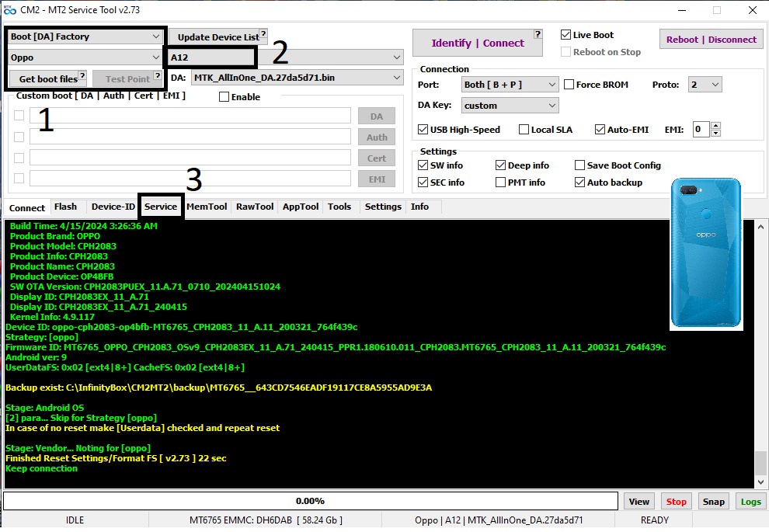Switch to the Info tab

click(x=419, y=207)
